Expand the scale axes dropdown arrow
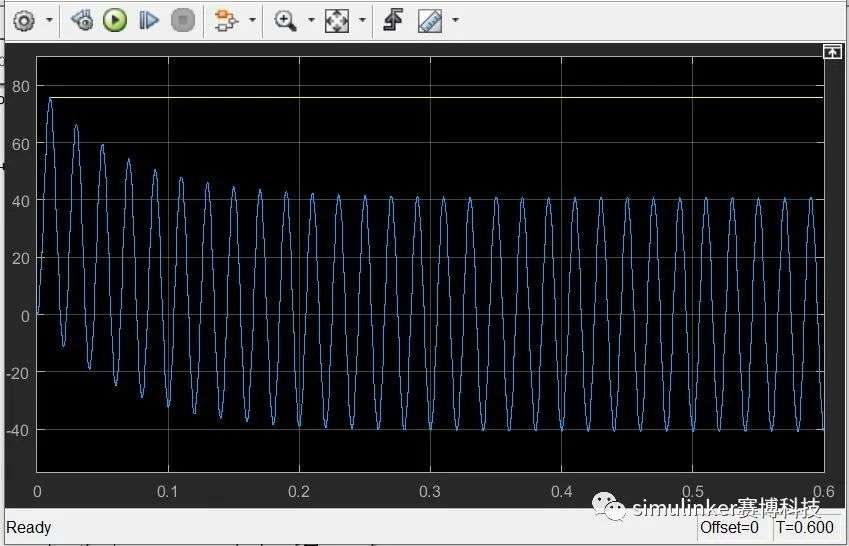The height and width of the screenshot is (546, 849). click(362, 21)
